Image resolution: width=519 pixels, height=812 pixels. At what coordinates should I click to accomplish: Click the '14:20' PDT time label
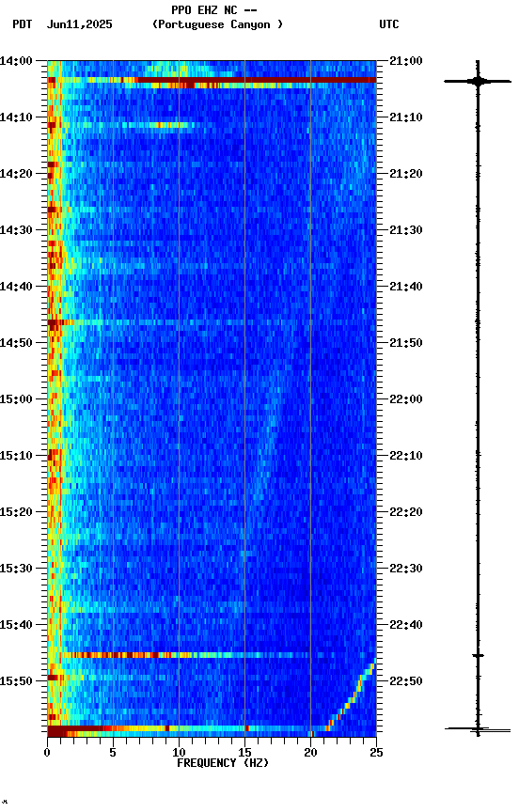point(16,174)
